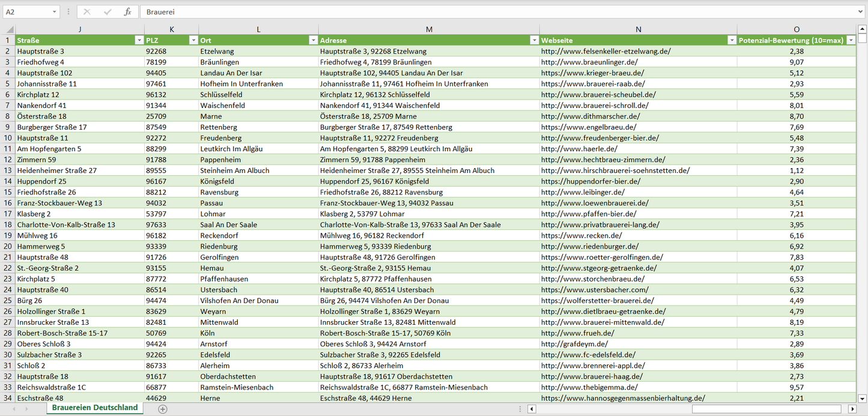Click the formula bar showing Brauerei

tap(481, 12)
